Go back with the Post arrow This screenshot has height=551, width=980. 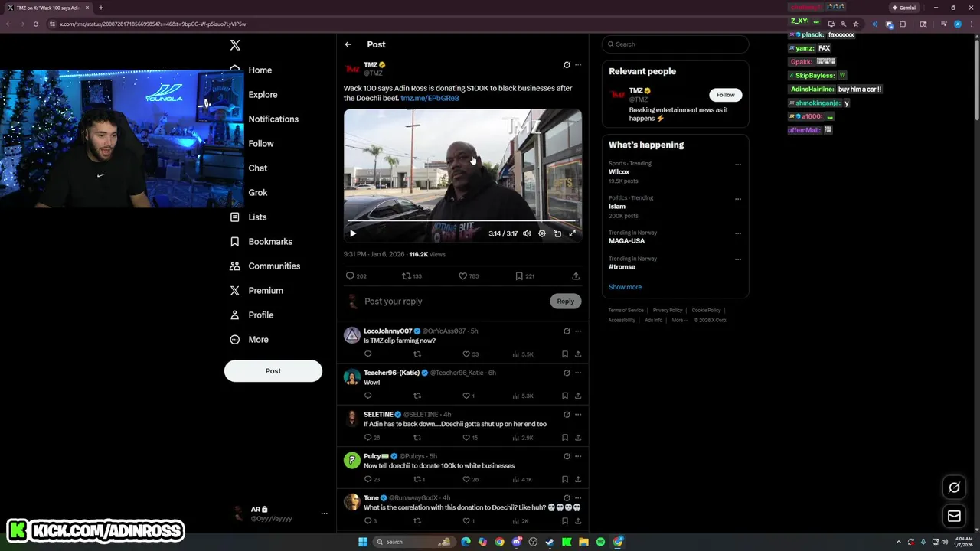(x=348, y=44)
